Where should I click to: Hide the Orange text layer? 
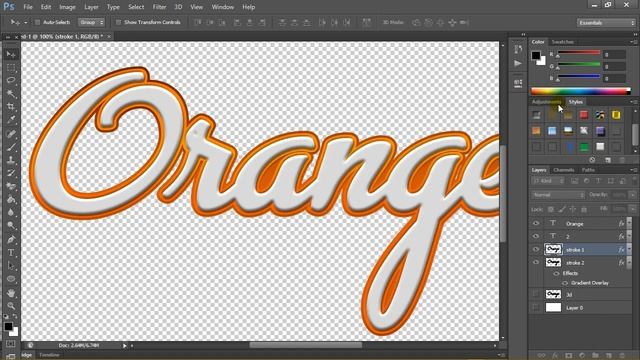point(536,223)
